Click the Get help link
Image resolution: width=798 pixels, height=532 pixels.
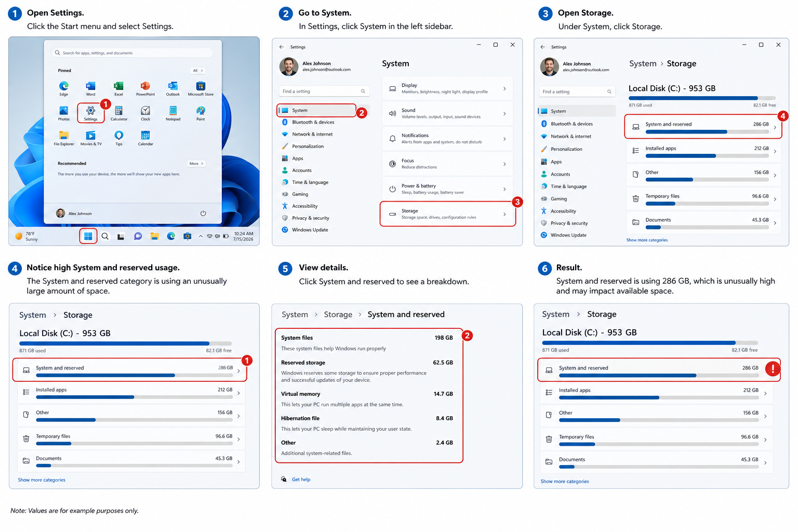click(x=301, y=480)
